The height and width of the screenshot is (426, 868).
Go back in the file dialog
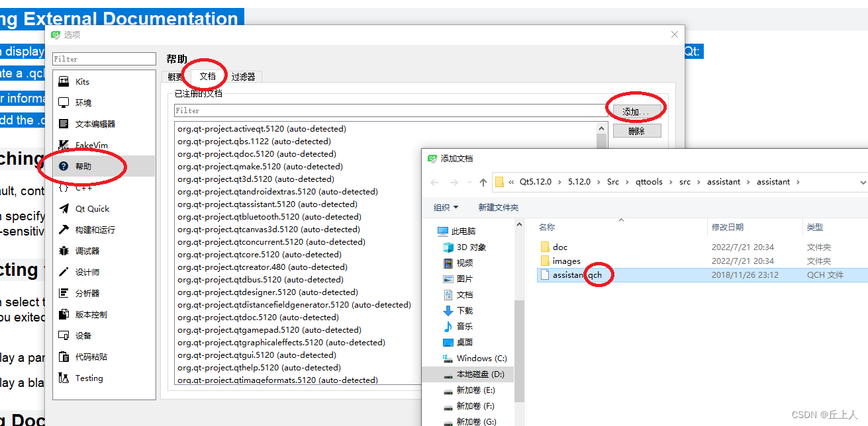[x=434, y=182]
